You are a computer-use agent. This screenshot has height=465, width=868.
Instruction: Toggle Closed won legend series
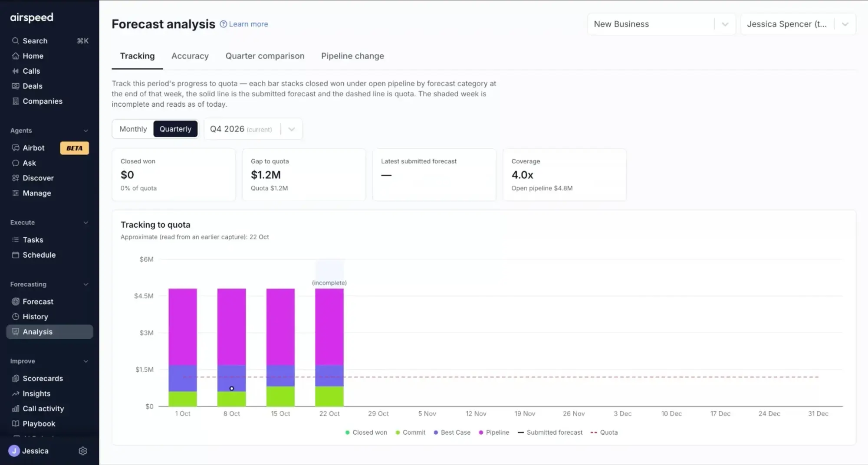click(x=366, y=432)
